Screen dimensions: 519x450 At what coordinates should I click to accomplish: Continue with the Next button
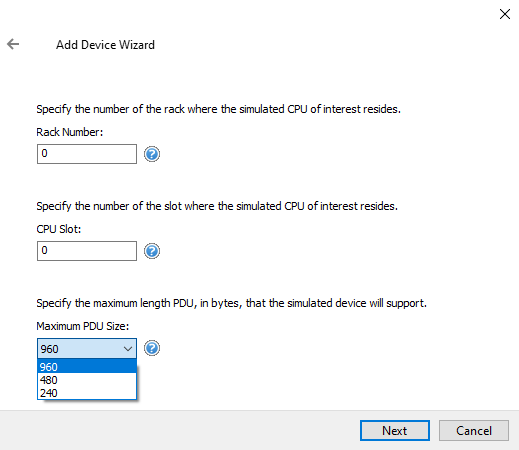395,430
